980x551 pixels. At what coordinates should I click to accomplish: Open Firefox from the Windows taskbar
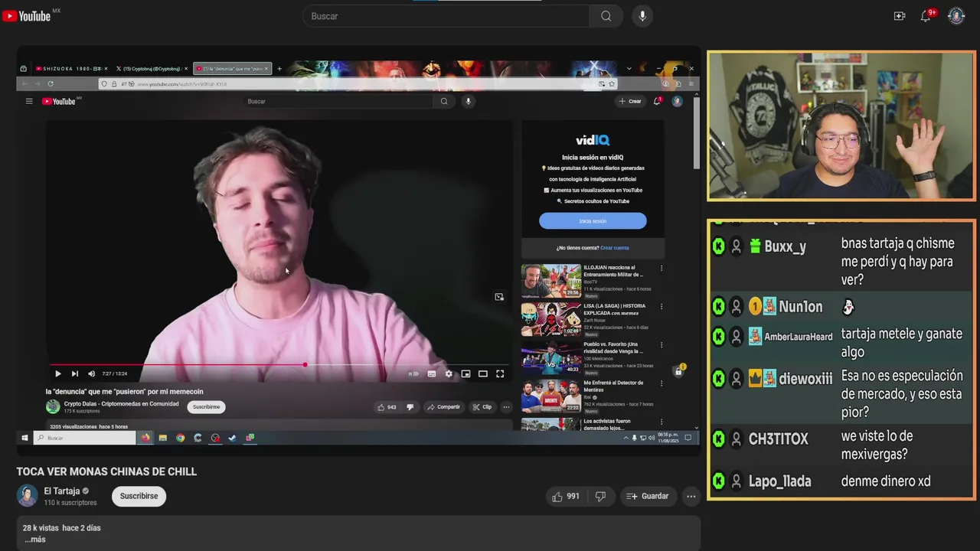point(145,438)
